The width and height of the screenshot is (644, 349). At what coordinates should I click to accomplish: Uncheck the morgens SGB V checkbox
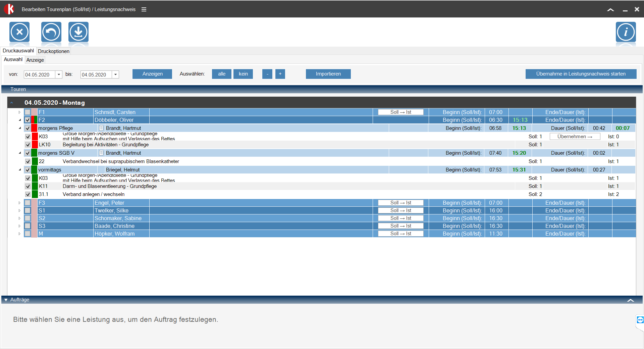tap(28, 153)
